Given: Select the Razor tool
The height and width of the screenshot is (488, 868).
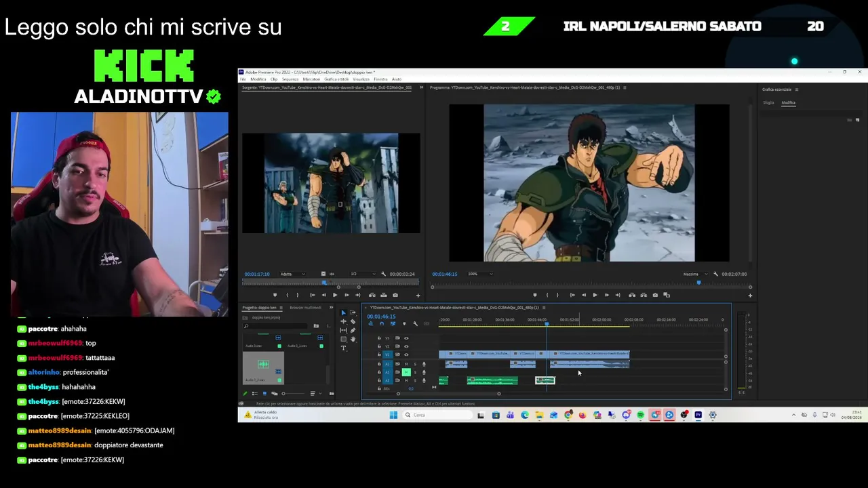Looking at the screenshot, I should click(353, 321).
